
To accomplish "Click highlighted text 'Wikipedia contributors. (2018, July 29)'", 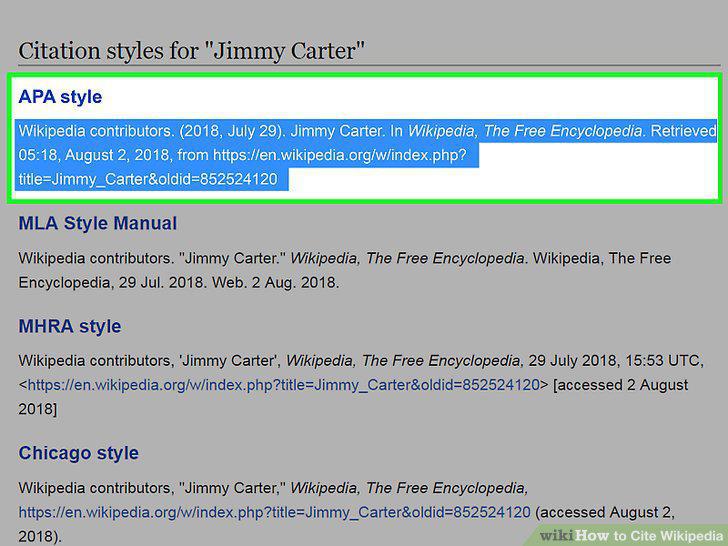I will 151,131.
